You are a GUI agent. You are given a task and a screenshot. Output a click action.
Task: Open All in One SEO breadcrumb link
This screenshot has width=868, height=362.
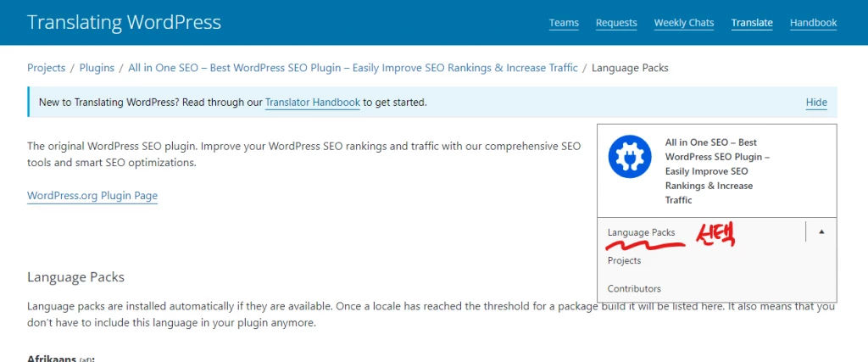tap(353, 68)
